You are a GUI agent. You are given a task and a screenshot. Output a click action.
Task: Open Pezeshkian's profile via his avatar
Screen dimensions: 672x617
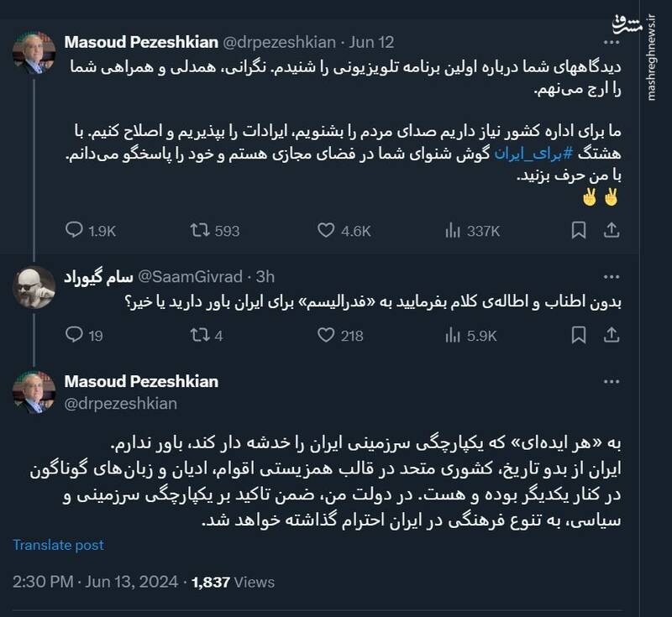coord(35,46)
